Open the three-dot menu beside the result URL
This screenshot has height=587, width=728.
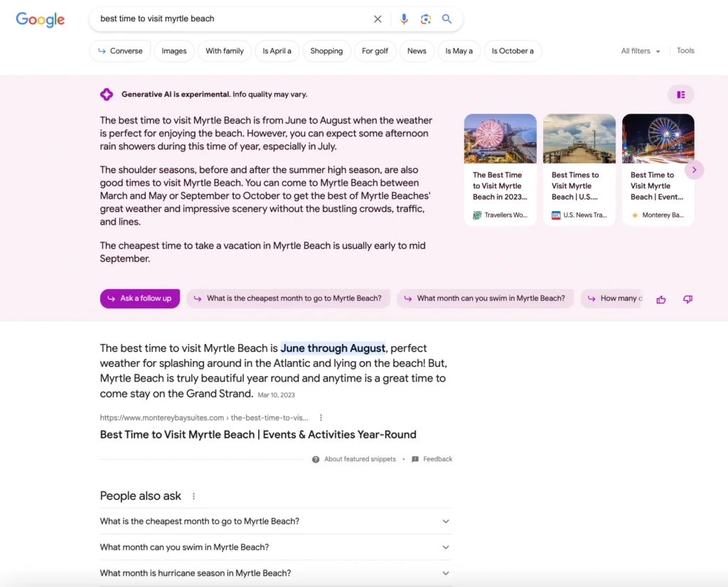[321, 417]
